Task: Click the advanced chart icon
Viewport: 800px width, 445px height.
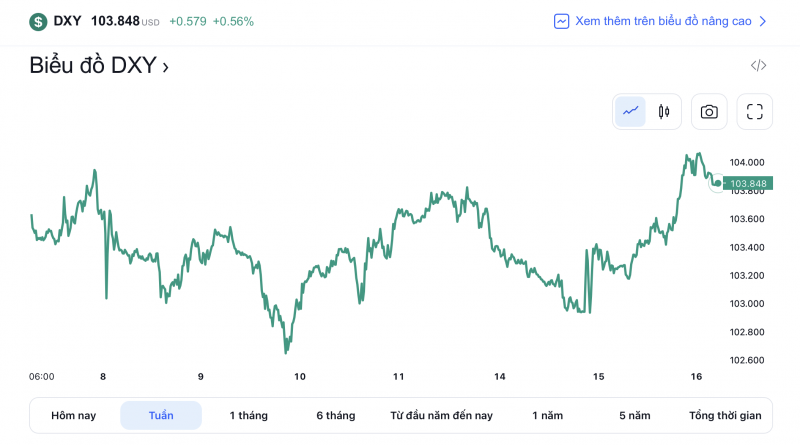Action: pyautogui.click(x=562, y=21)
